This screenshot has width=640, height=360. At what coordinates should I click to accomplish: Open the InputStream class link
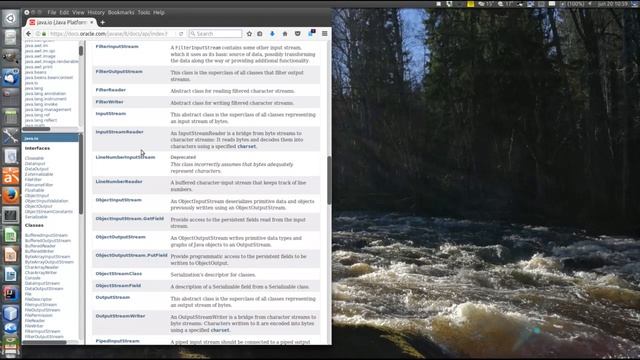[111, 113]
